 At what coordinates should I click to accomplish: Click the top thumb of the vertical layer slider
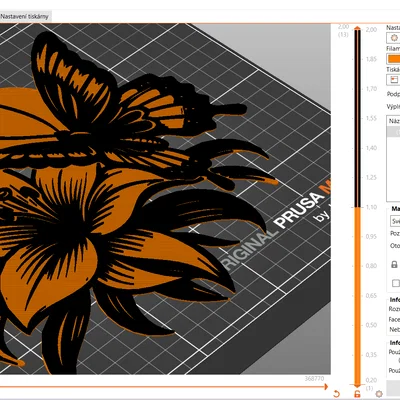coord(357,29)
